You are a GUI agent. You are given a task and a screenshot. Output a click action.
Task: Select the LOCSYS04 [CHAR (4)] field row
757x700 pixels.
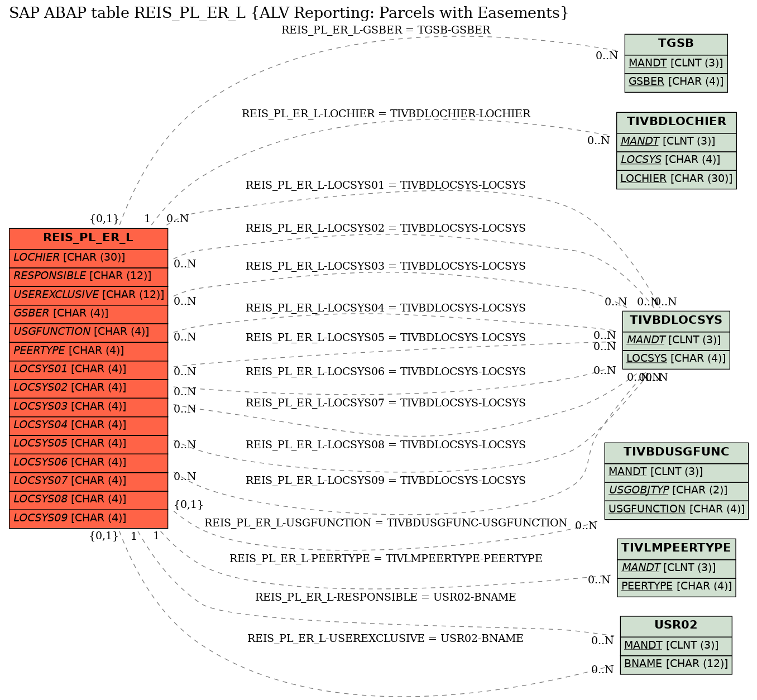tap(88, 425)
